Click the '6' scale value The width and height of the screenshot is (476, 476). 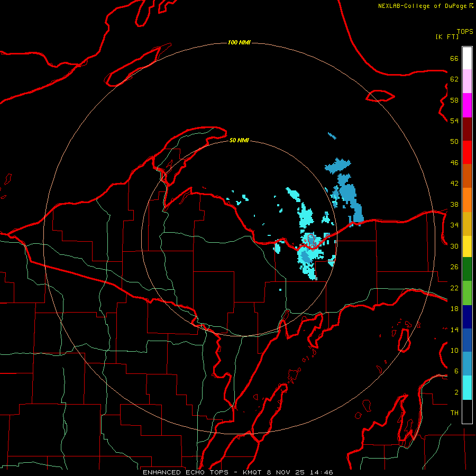pyautogui.click(x=456, y=371)
